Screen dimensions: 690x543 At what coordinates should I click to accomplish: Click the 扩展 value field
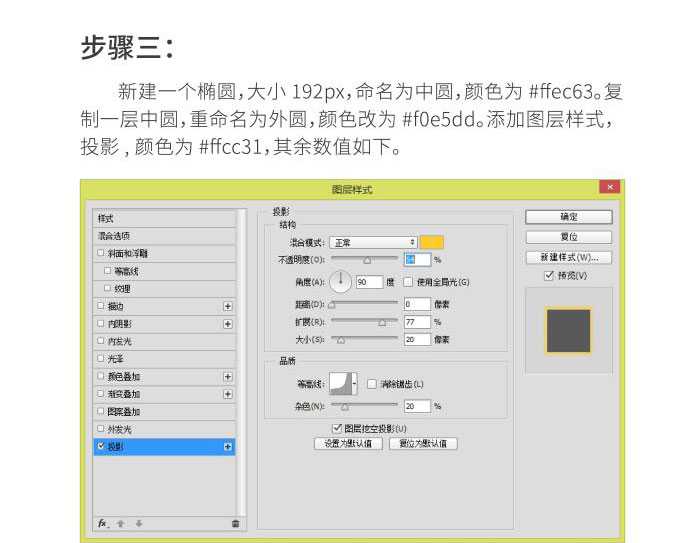coord(417,322)
